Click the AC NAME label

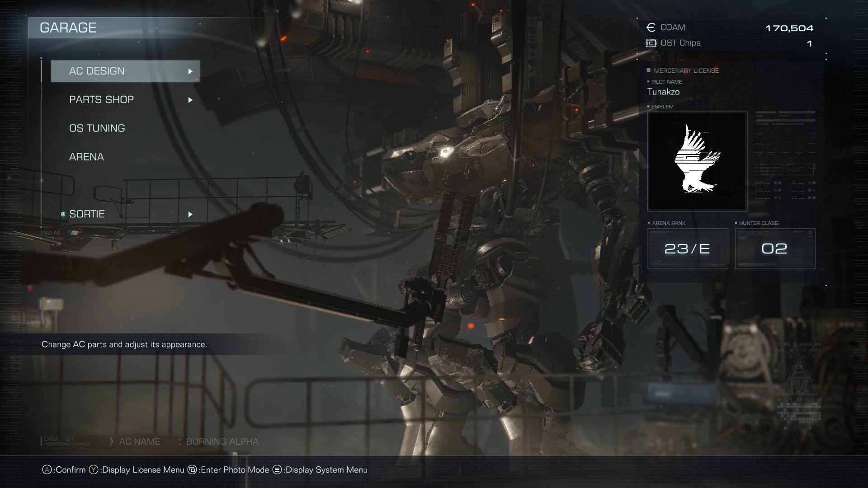[x=140, y=441]
